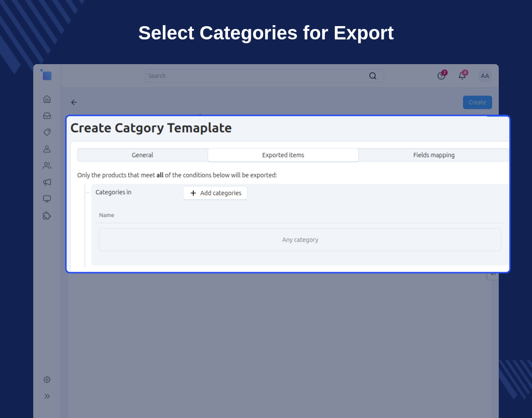Open the single user icon in sidebar
Screen dimensions: 532x418
(x=47, y=149)
